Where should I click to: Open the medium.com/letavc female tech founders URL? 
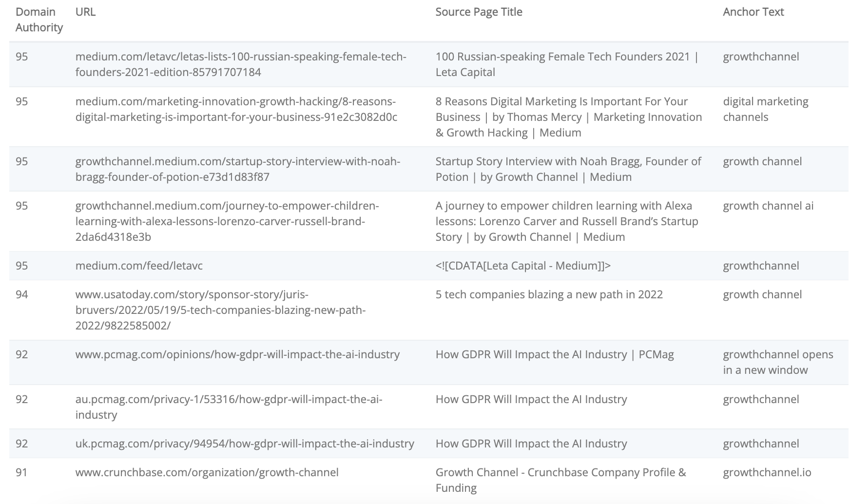tap(241, 64)
